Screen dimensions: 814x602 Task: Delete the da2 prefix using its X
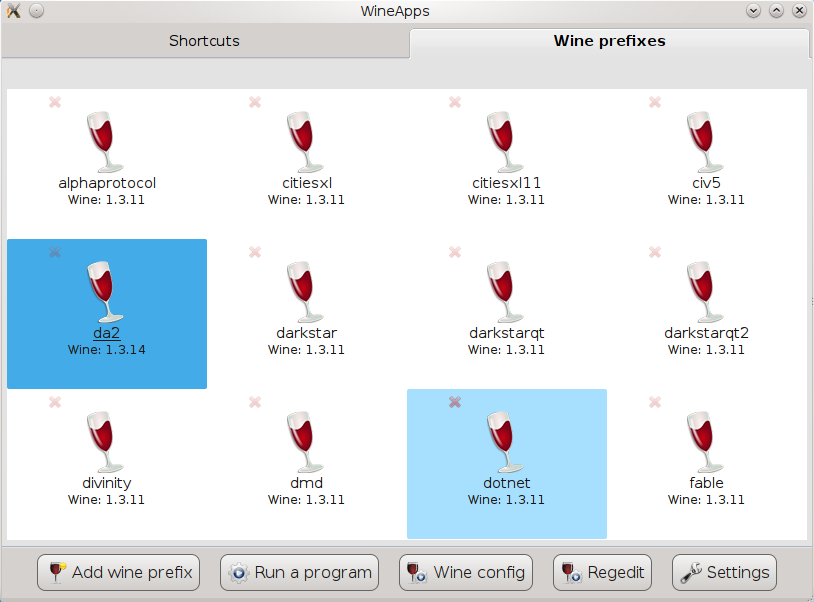click(x=55, y=252)
